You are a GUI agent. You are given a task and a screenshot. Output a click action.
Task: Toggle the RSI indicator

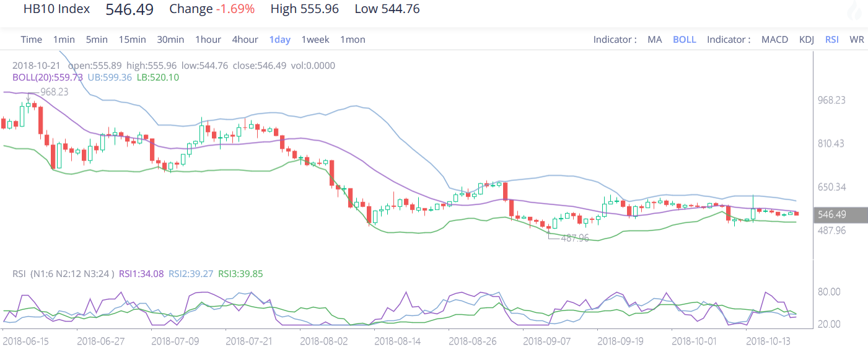pyautogui.click(x=832, y=40)
